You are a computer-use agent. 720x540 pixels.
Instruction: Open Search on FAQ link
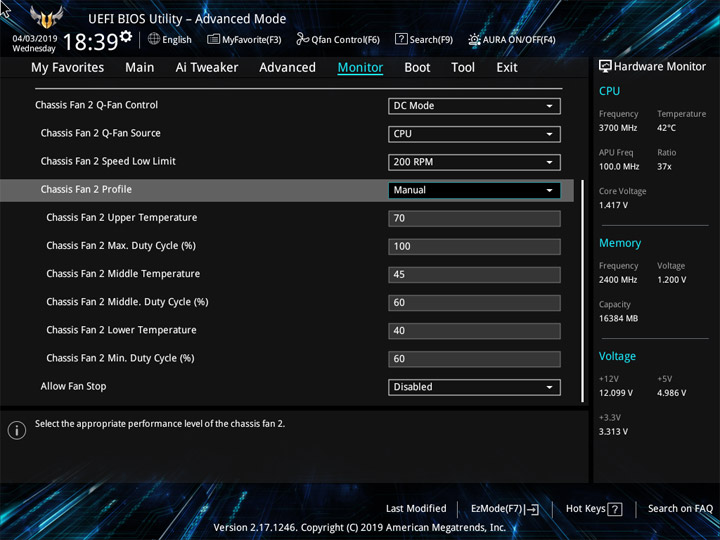(x=680, y=509)
